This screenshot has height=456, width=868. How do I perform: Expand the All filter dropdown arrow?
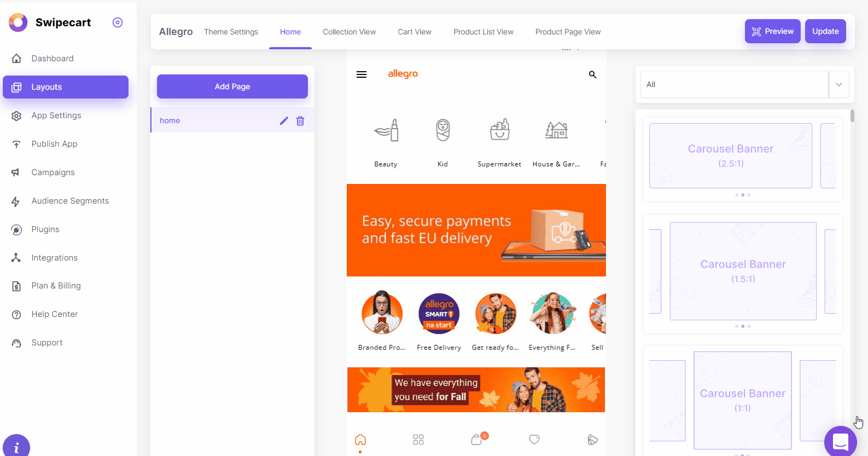click(838, 84)
